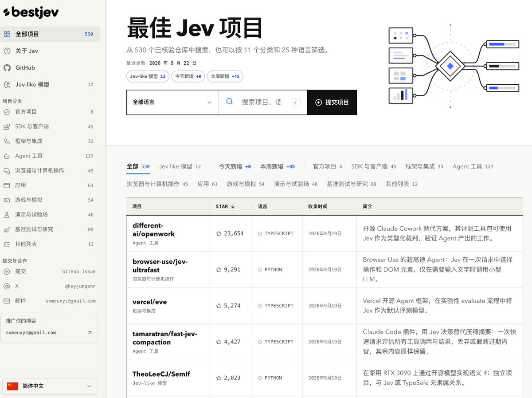The image size is (532, 398).
Task: Click the 语言 column header
Action: (x=262, y=206)
